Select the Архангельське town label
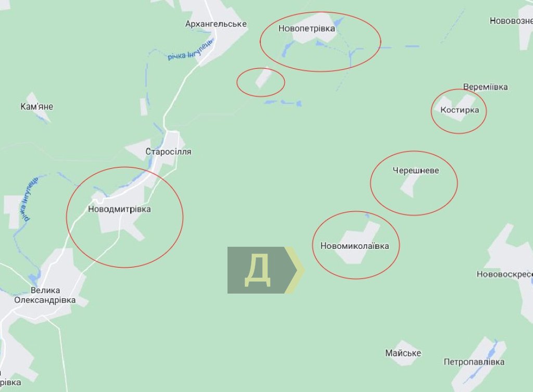Image resolution: width=533 pixels, height=392 pixels. click(216, 24)
